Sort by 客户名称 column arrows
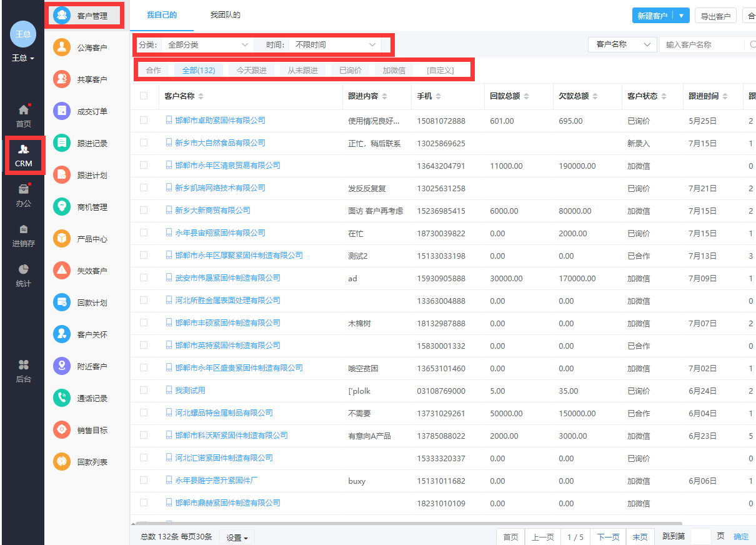This screenshot has width=756, height=545. (201, 96)
